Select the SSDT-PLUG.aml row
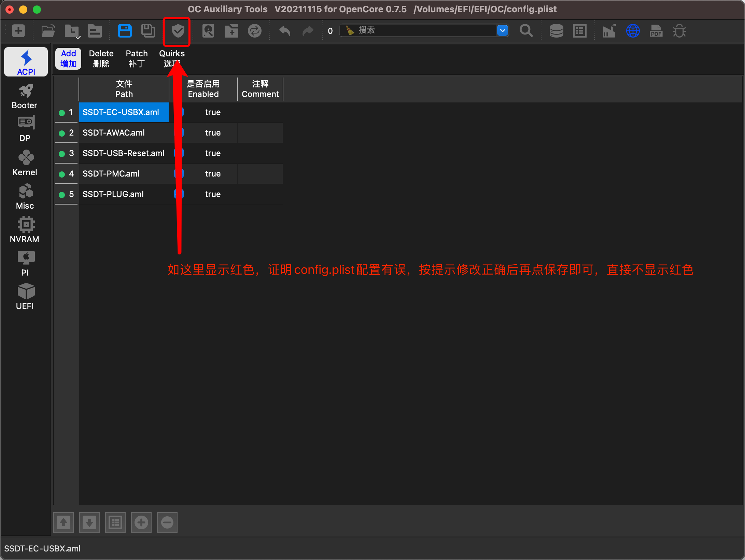Screen dimensions: 745x560 click(x=124, y=194)
